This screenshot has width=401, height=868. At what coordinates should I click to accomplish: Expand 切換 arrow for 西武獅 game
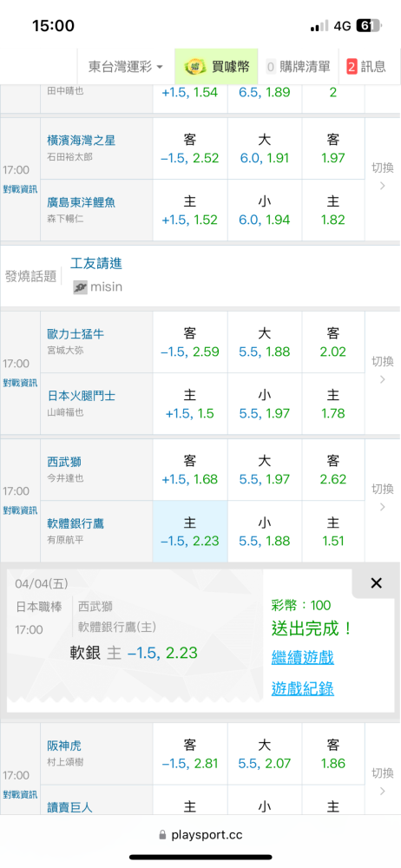[x=382, y=497]
